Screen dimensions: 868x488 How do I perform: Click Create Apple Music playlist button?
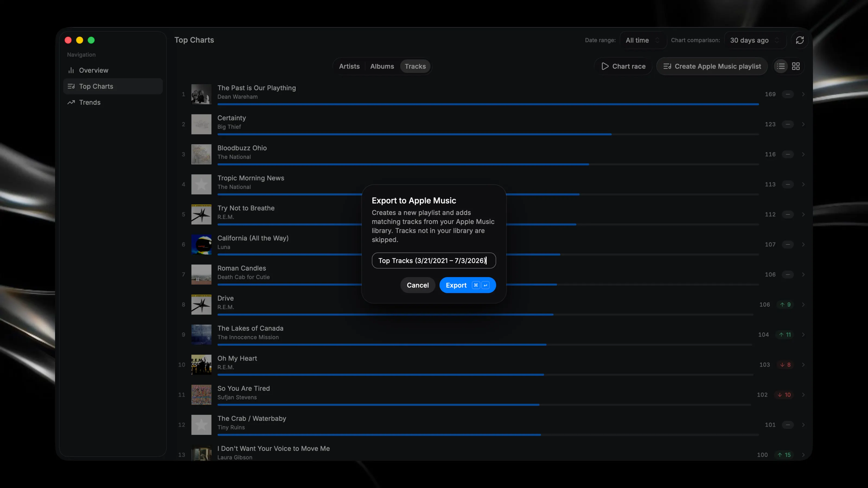click(x=712, y=66)
